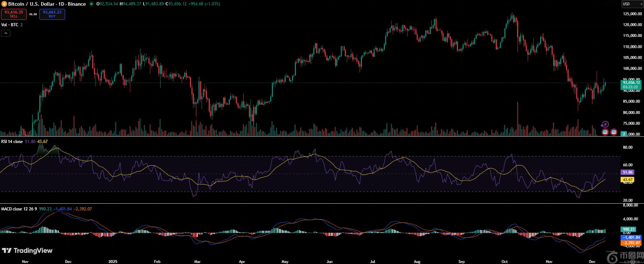Screen dimensions: 644x264
Task: Click the left US flag event marker
Action: tap(605, 132)
